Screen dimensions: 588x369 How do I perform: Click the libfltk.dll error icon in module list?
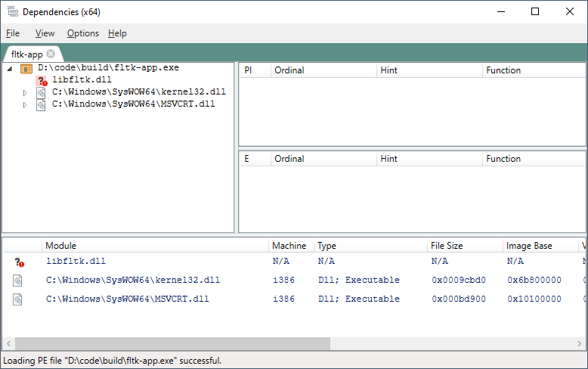click(19, 262)
